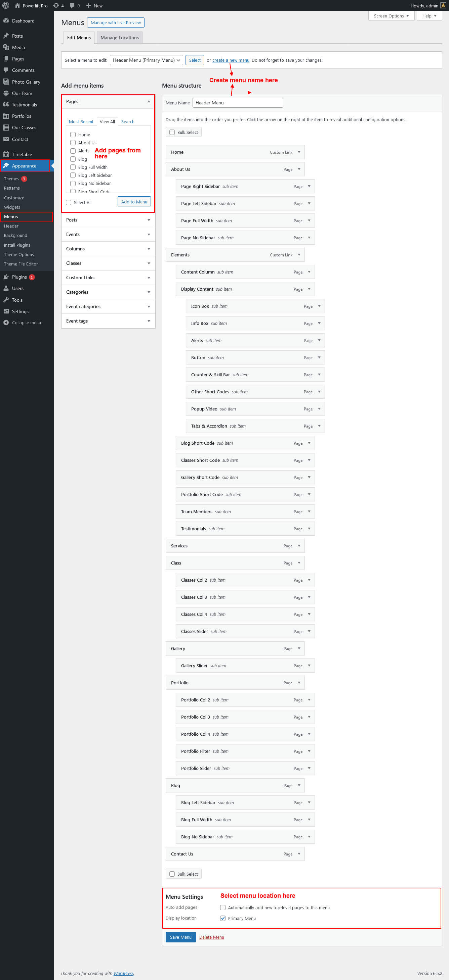449x980 pixels.
Task: Open the comments bubble icon in admin bar
Action: [x=72, y=5]
